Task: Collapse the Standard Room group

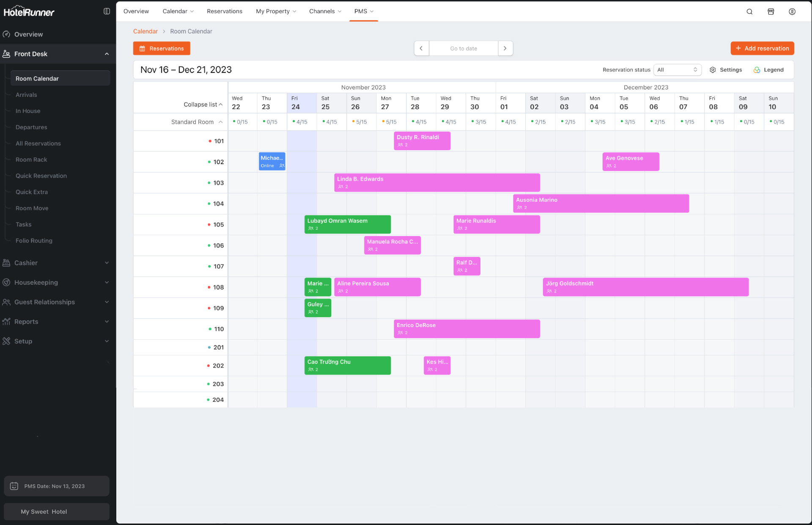Action: tap(220, 122)
